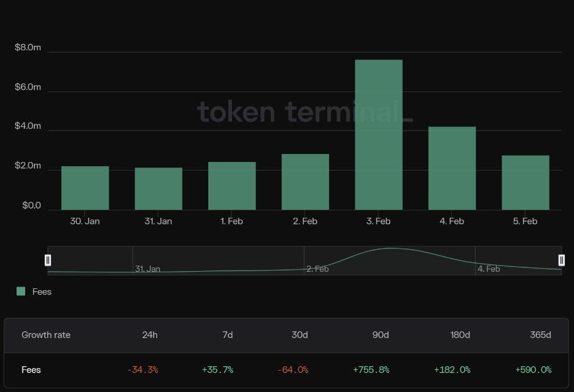Click the 31. Jan bar
This screenshot has width=574, height=392.
coord(158,185)
